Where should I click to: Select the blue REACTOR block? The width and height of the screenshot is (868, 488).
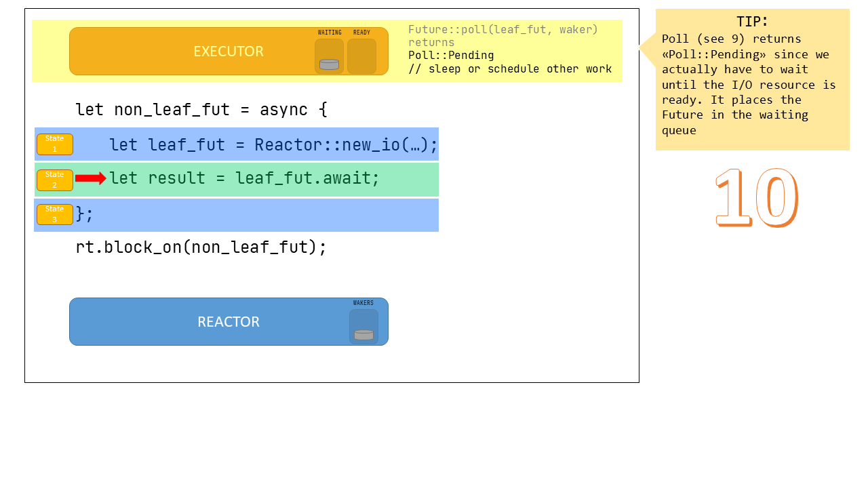point(203,322)
